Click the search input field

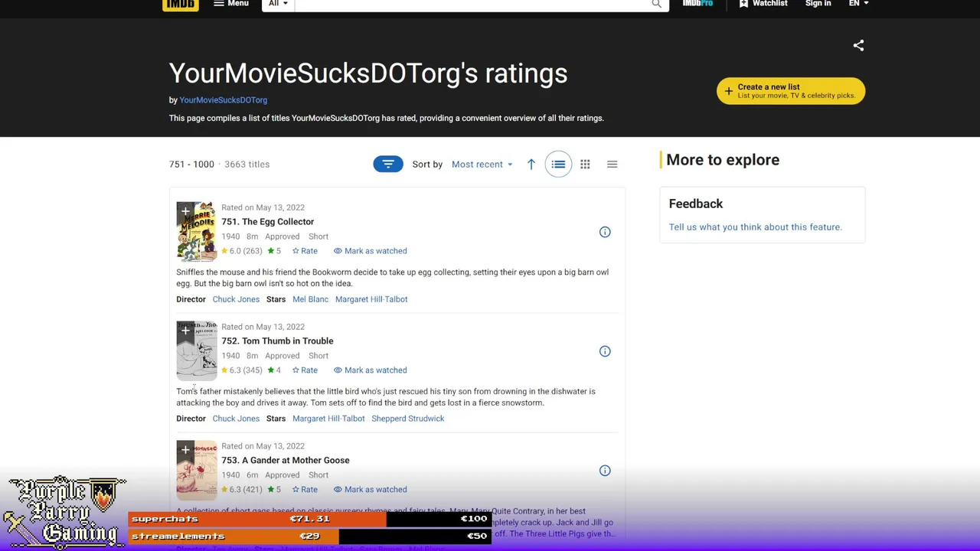[471, 4]
